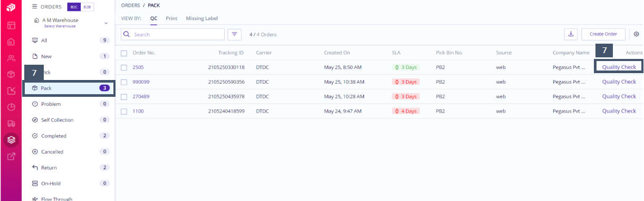Click Quality Check for order 990099

pyautogui.click(x=619, y=82)
